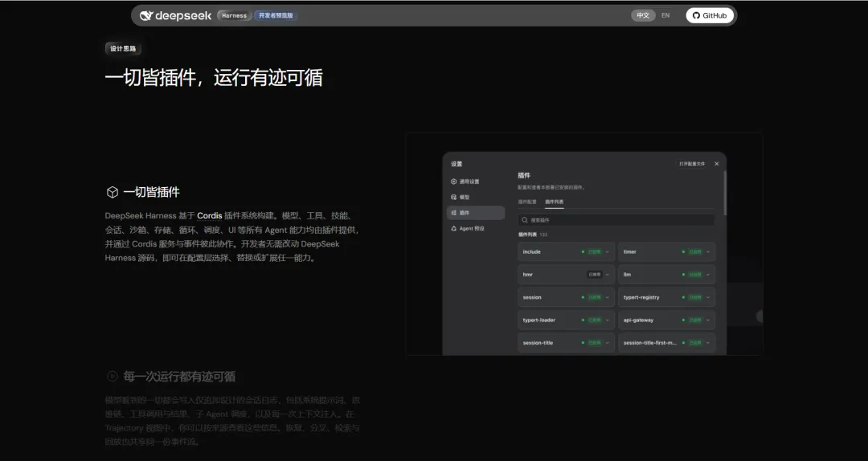Click the 开发者预览版 badge
The height and width of the screenshot is (461, 868).
pyautogui.click(x=276, y=15)
